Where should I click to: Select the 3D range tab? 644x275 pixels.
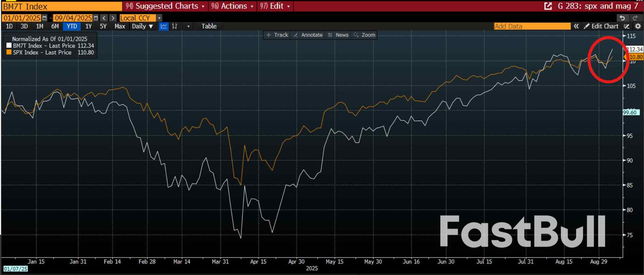click(x=24, y=26)
